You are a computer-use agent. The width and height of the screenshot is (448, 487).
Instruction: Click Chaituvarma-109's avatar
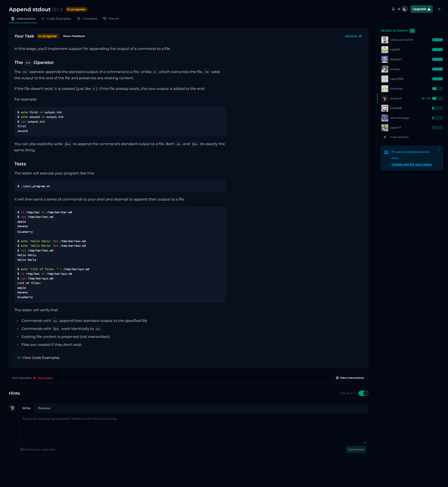click(x=385, y=40)
